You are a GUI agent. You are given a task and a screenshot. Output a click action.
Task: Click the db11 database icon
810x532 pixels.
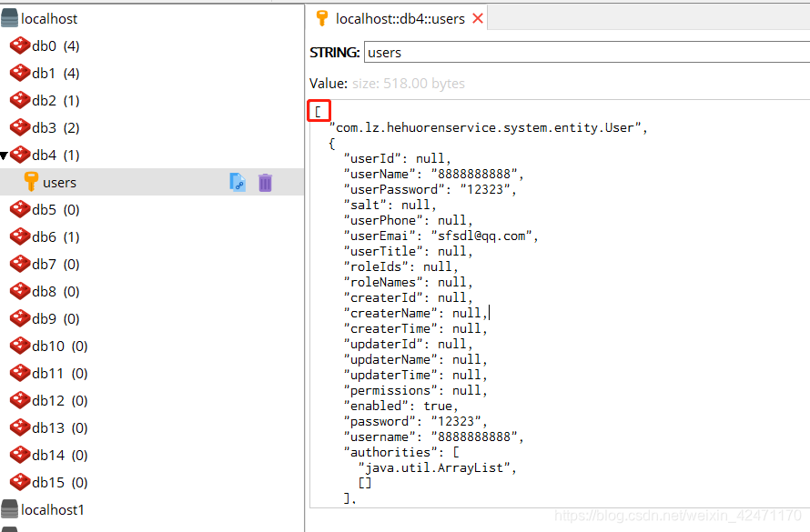[x=20, y=373]
